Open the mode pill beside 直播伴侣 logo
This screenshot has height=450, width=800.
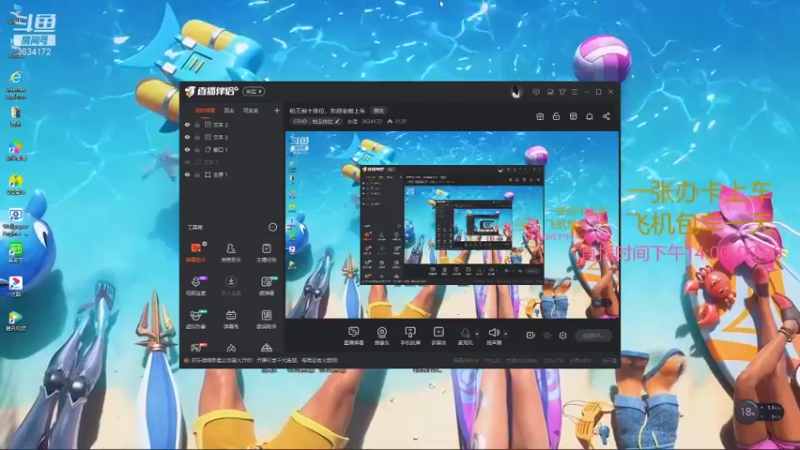254,92
